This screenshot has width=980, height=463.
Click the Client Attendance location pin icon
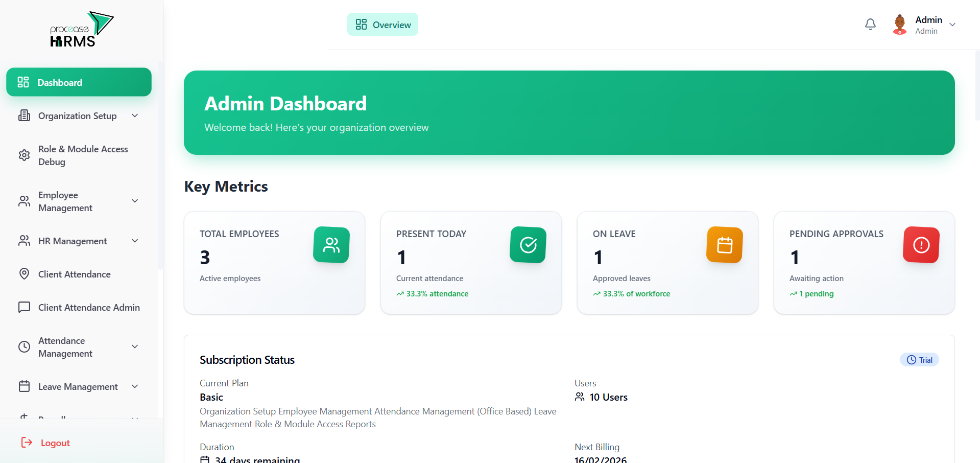coord(24,274)
